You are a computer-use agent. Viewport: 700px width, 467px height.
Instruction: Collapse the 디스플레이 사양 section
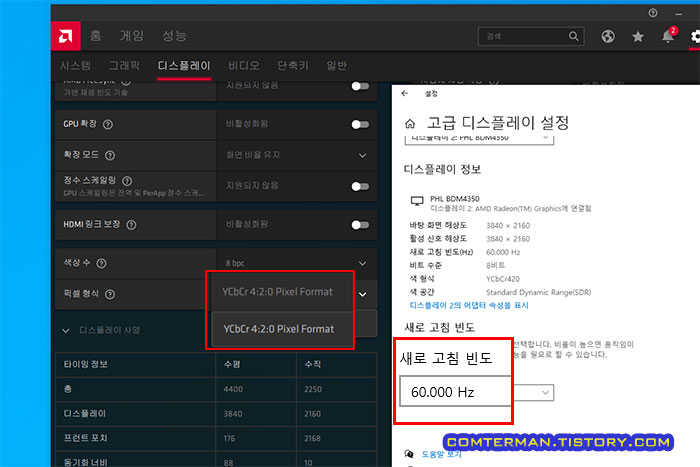coord(66,331)
